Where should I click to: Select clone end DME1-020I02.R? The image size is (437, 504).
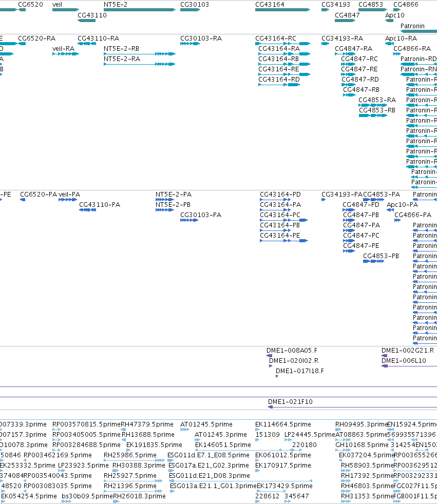[x=271, y=366]
